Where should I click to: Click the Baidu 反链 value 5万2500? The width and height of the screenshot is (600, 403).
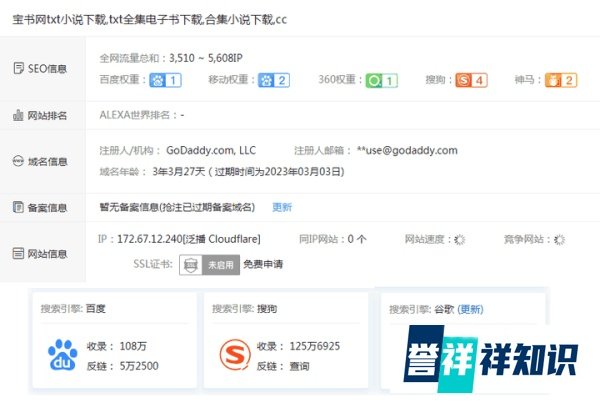pos(139,366)
